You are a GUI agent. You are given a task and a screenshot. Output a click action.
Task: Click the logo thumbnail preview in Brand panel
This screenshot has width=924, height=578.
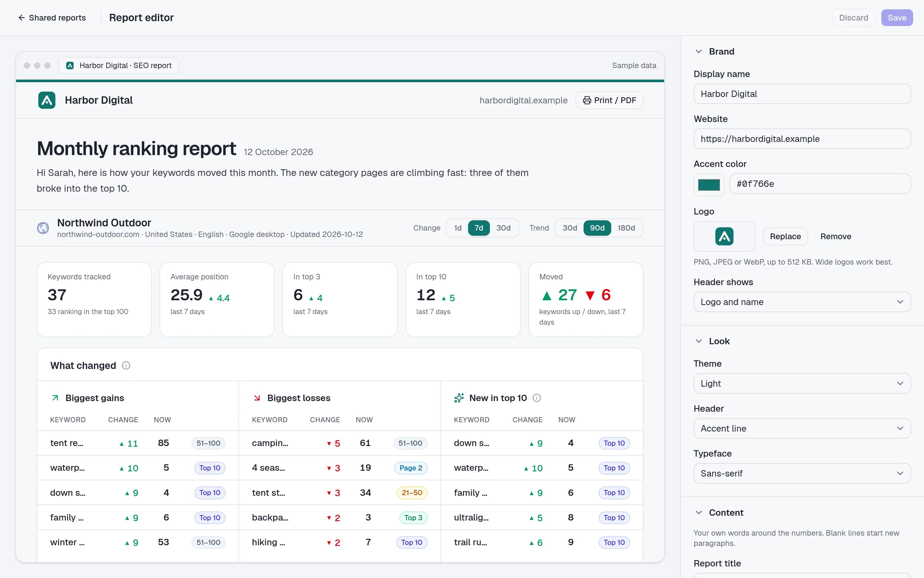tap(724, 236)
